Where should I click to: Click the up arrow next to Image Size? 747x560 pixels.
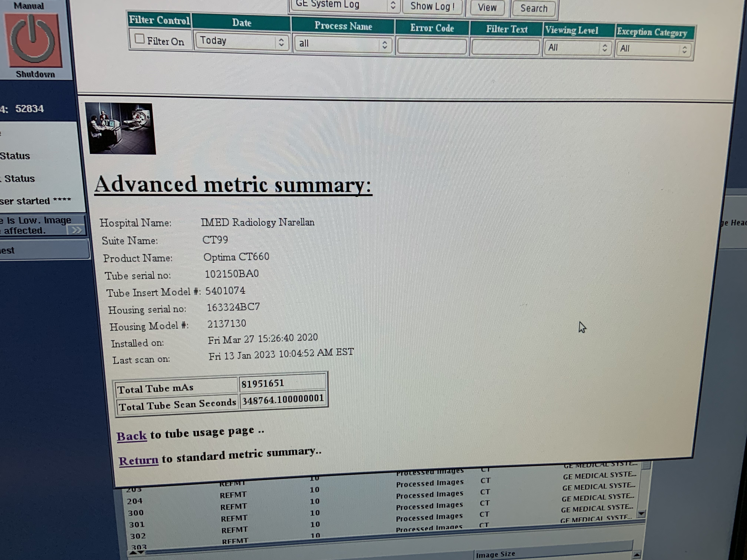pos(637,555)
